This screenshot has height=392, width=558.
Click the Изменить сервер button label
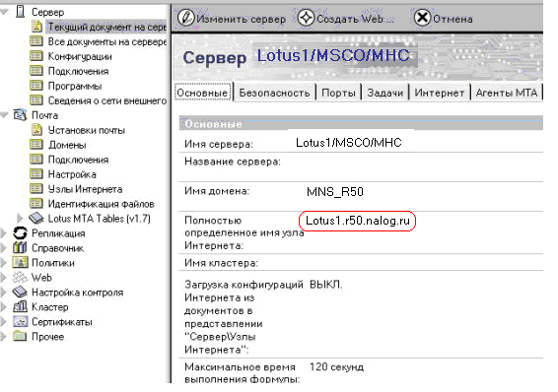(x=241, y=19)
